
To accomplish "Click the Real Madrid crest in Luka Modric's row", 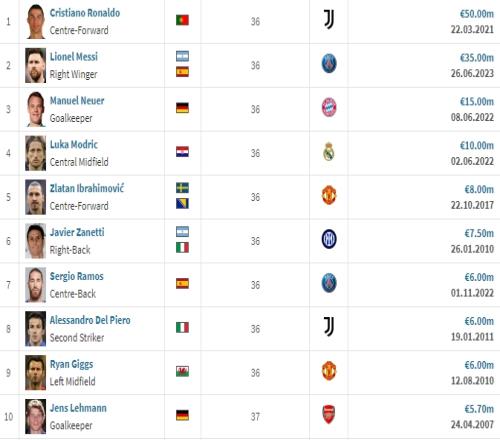I will 329,152.
